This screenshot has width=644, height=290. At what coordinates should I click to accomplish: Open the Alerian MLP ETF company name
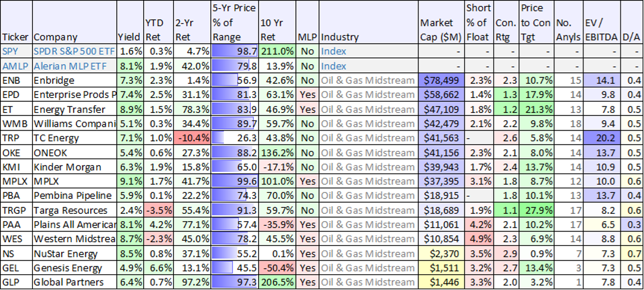coord(75,66)
